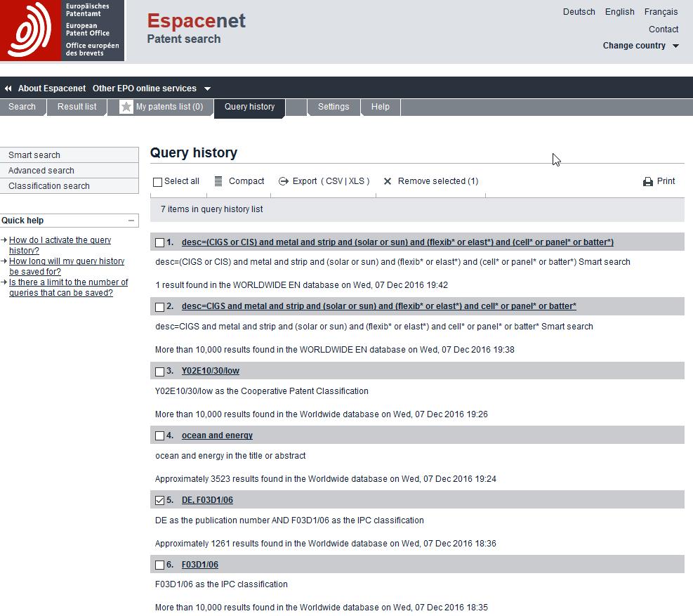Open the Help tab
The width and height of the screenshot is (693, 616).
click(381, 107)
